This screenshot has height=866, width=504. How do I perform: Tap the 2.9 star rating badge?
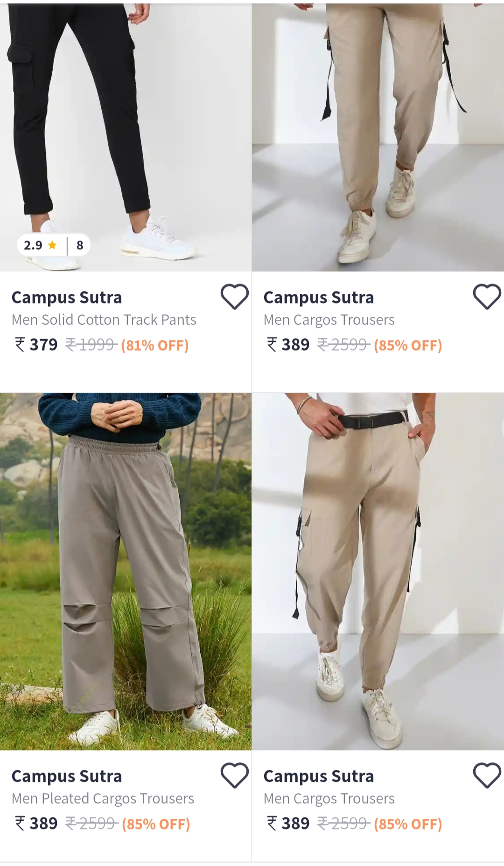click(x=54, y=245)
